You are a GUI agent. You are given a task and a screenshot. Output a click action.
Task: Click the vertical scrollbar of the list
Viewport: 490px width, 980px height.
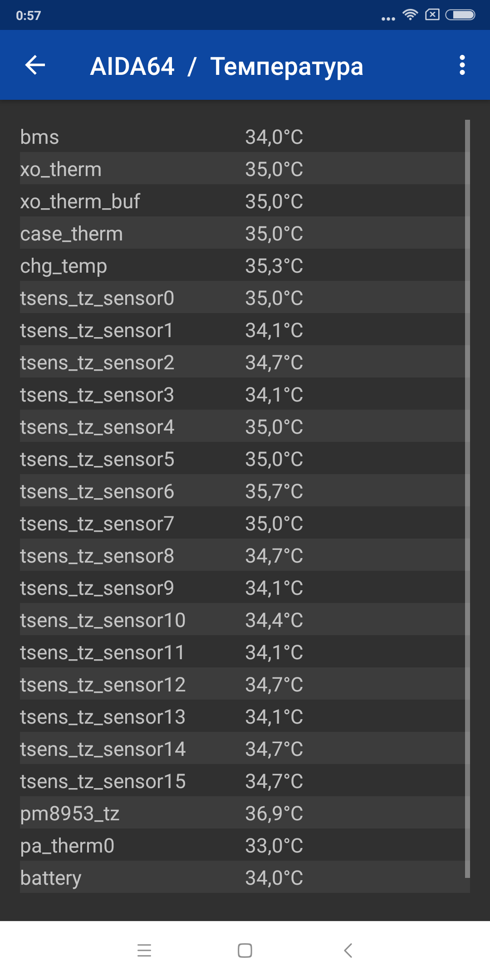467,499
